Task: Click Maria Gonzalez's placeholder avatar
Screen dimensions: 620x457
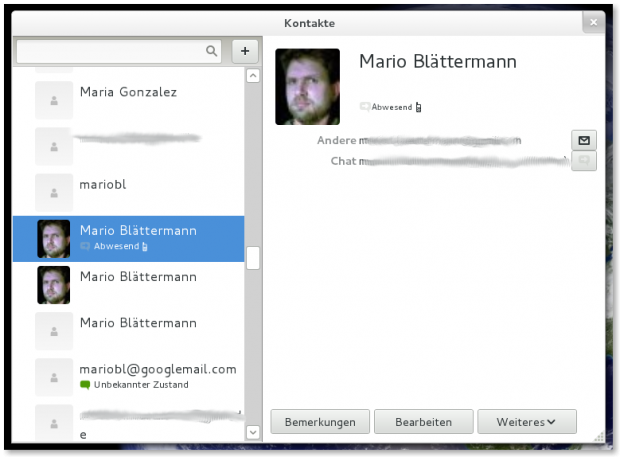Action: pyautogui.click(x=54, y=100)
